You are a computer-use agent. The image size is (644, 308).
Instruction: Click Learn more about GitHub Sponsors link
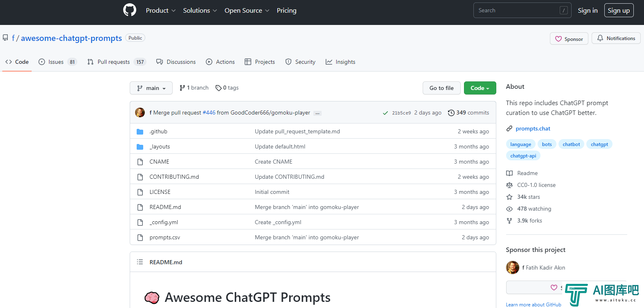coord(534,305)
